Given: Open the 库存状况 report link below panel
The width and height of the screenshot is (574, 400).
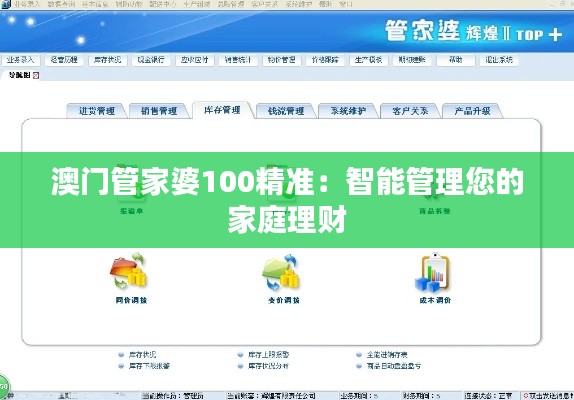Looking at the screenshot, I should tap(142, 355).
